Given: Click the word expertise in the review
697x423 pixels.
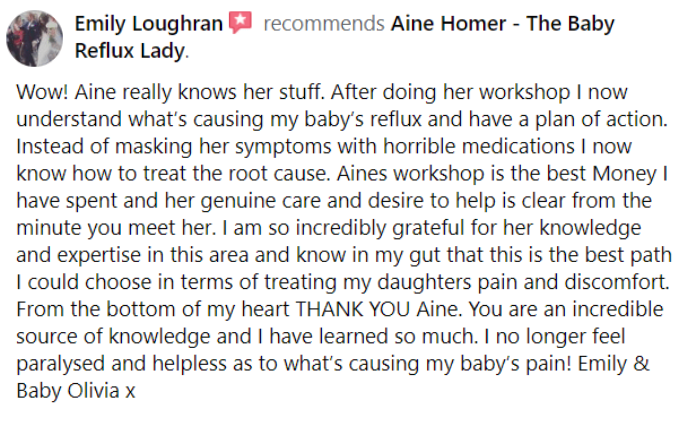Looking at the screenshot, I should (99, 255).
